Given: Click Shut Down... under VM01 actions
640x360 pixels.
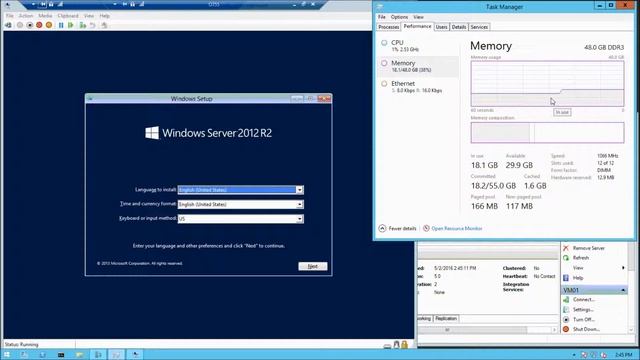Looking at the screenshot, I should [x=586, y=329].
